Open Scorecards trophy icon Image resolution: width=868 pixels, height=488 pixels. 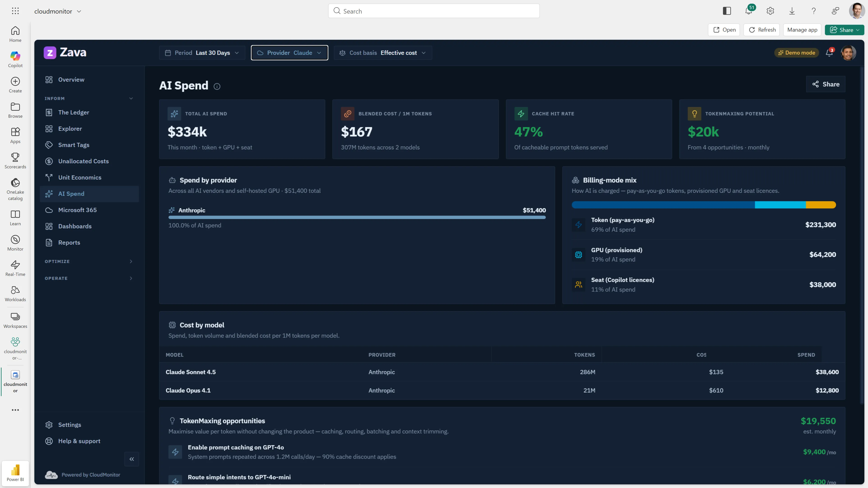[15, 157]
